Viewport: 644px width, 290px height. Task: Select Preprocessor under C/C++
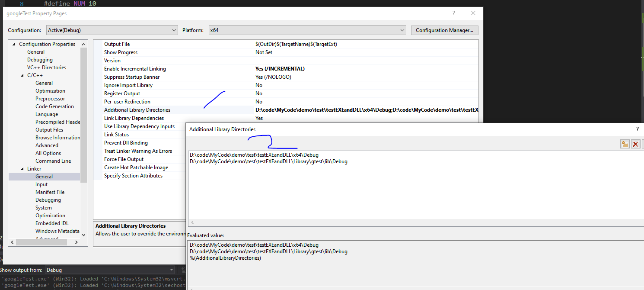[x=50, y=98]
